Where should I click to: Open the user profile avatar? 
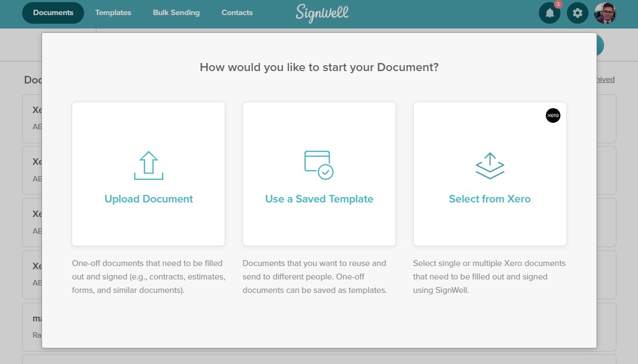pyautogui.click(x=605, y=13)
